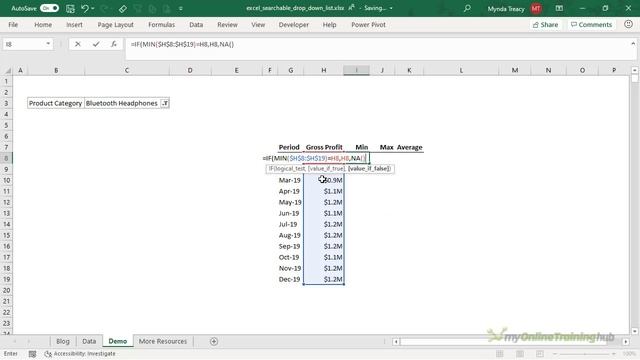Click the Save icon in title bar
The image size is (640, 360).
tap(70, 8)
